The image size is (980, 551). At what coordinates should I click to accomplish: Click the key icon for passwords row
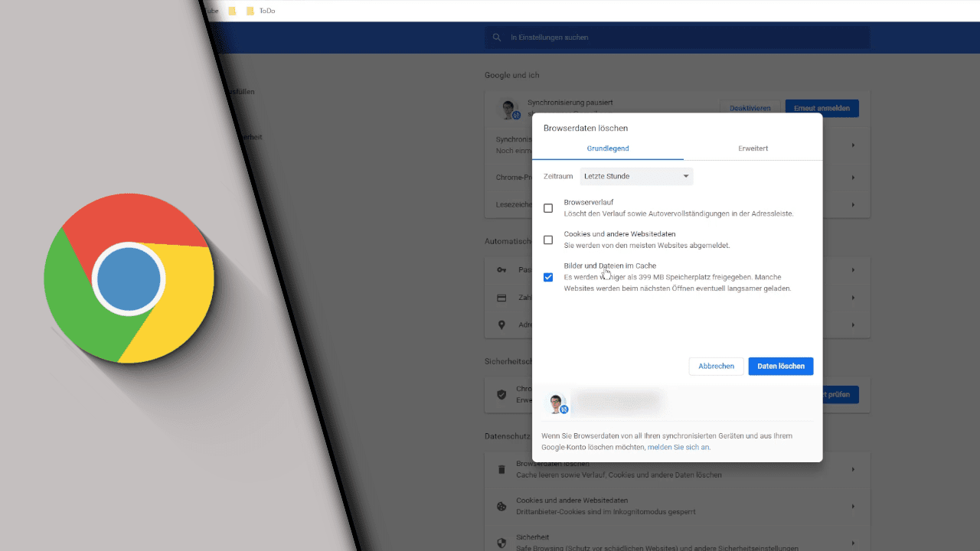coord(501,269)
